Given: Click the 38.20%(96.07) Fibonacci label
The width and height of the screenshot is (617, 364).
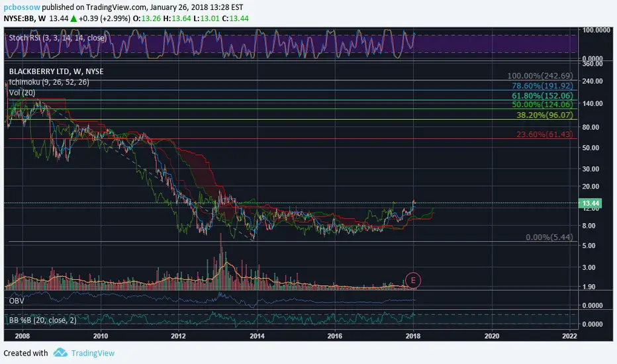Looking at the screenshot, I should (x=545, y=115).
